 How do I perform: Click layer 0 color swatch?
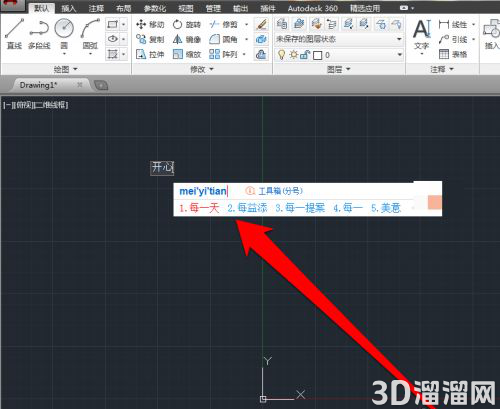[318, 55]
